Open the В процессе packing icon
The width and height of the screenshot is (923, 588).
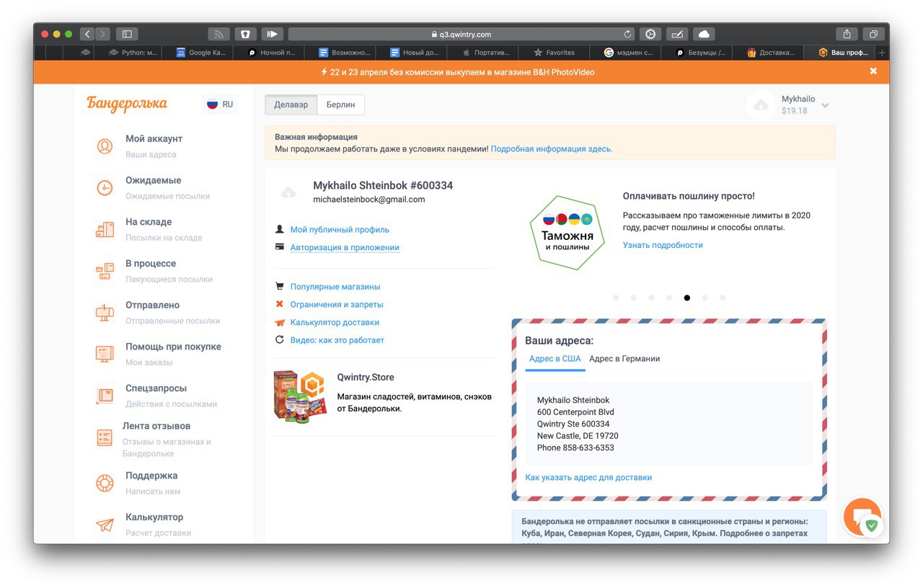pyautogui.click(x=105, y=271)
